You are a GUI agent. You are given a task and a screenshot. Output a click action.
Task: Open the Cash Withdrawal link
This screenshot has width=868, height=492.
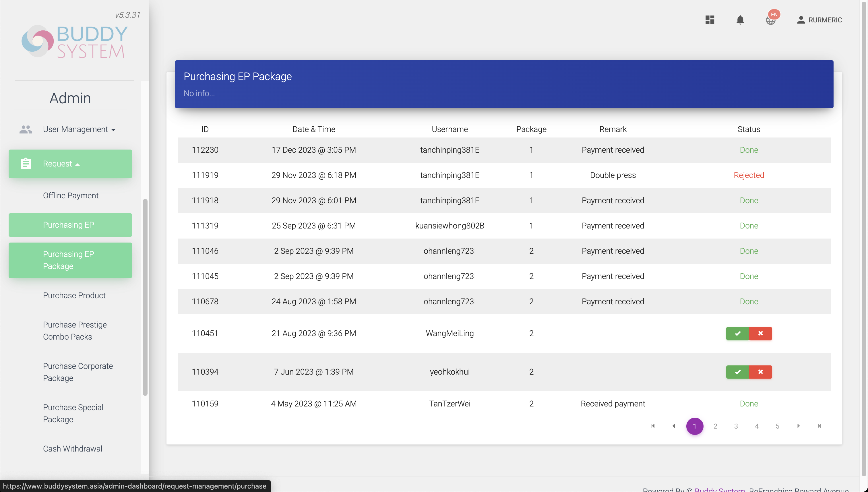72,449
